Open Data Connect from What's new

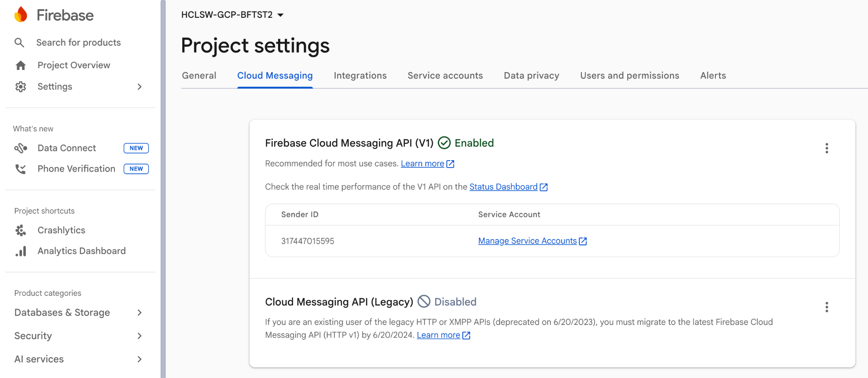pyautogui.click(x=67, y=148)
